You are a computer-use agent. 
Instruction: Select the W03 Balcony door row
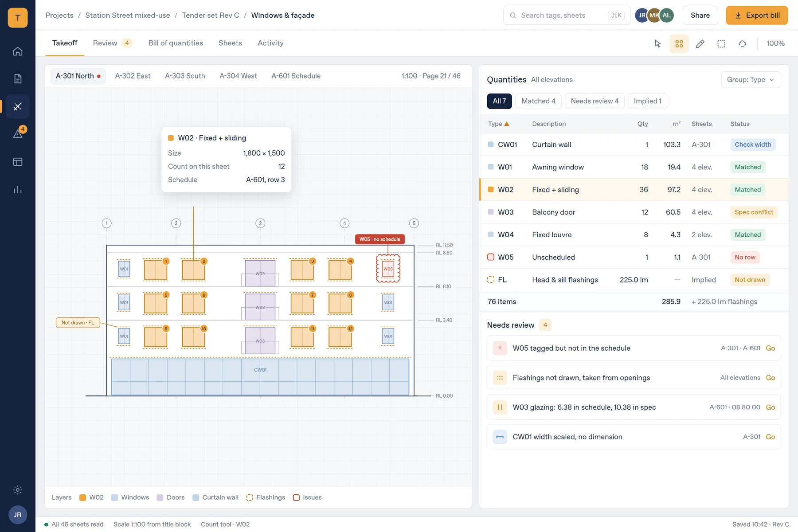[x=634, y=212]
